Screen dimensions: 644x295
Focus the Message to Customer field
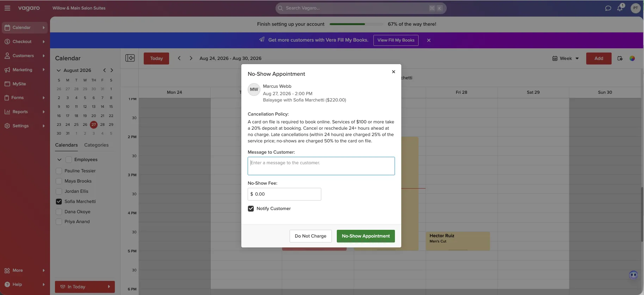pyautogui.click(x=321, y=166)
